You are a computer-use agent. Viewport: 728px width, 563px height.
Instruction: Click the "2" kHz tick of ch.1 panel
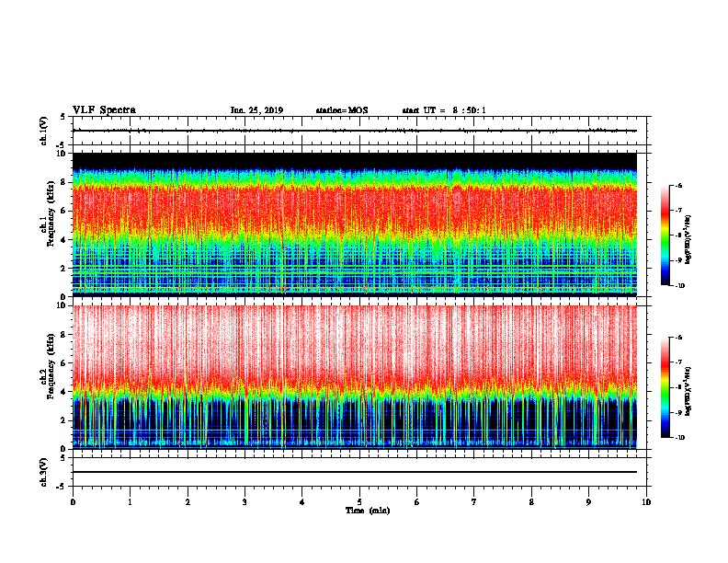[63, 269]
